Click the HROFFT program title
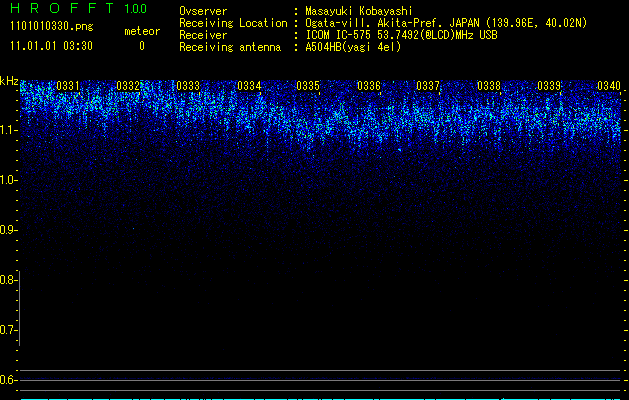 [62, 8]
